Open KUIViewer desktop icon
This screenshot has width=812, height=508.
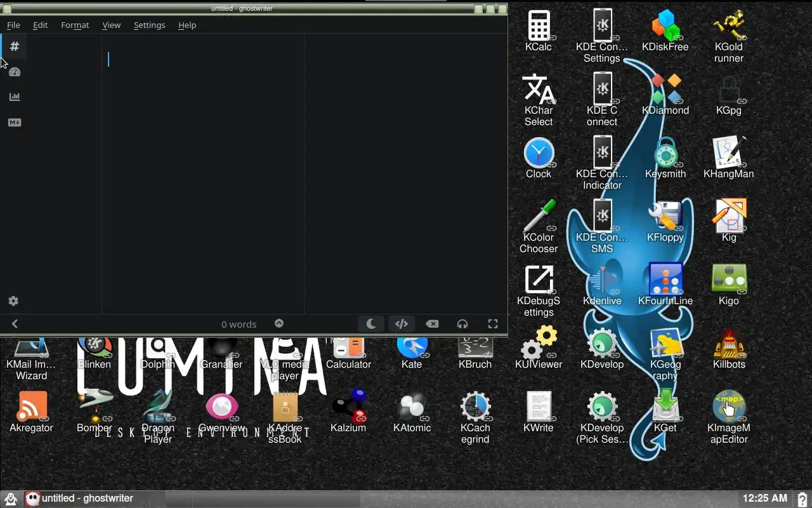(539, 349)
